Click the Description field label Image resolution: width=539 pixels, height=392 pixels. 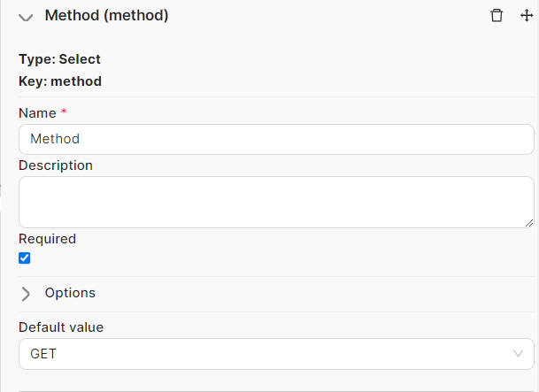55,165
